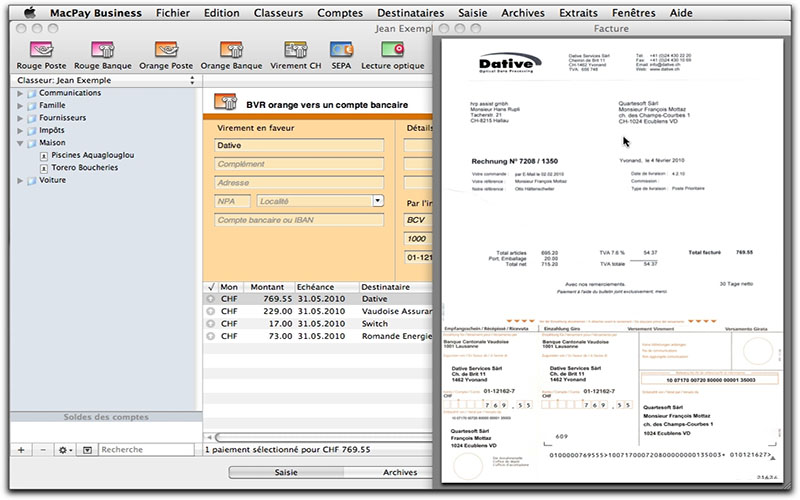Open the Aide menu
800x500 pixels.
681,13
